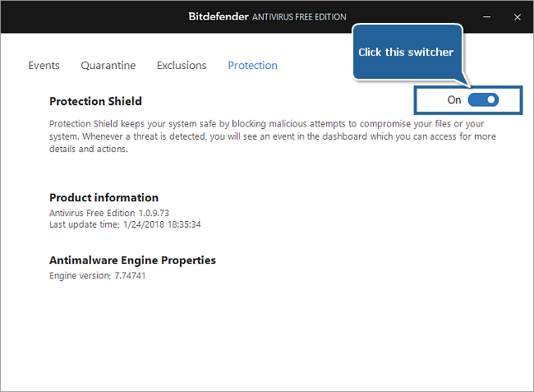Turn off the Protection Shield switch
This screenshot has width=534, height=392.
click(x=483, y=99)
